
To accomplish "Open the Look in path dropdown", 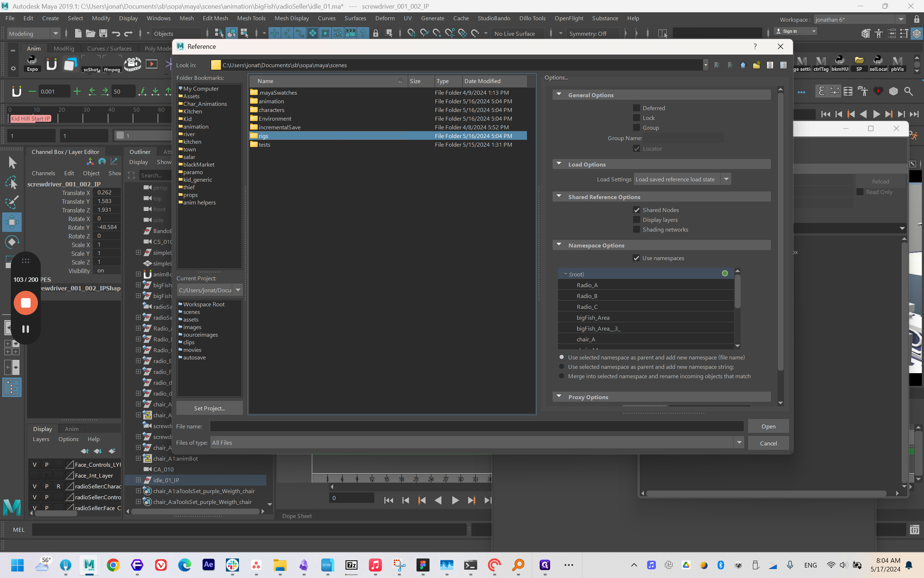I will click(x=706, y=65).
